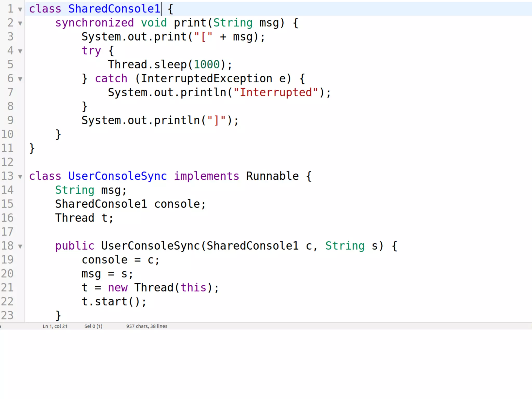Collapse UserConsoleSync class fold at line 13
532x399 pixels.
20,177
